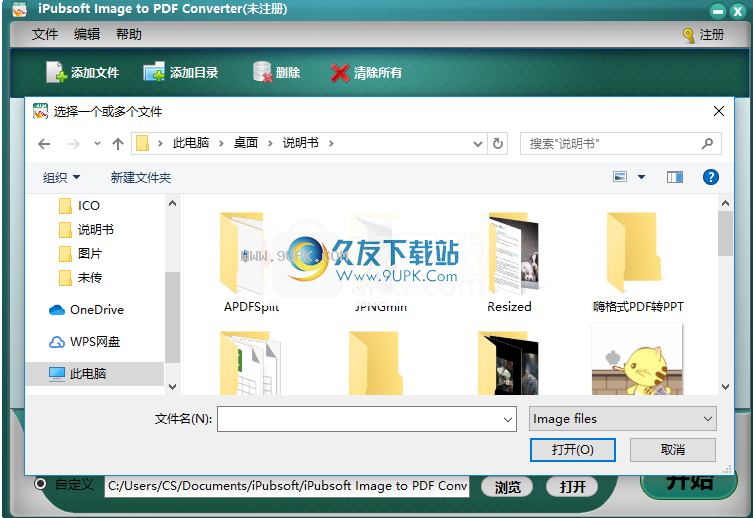
Task: Select 此电脑 in the navigation pane
Action: [x=95, y=373]
